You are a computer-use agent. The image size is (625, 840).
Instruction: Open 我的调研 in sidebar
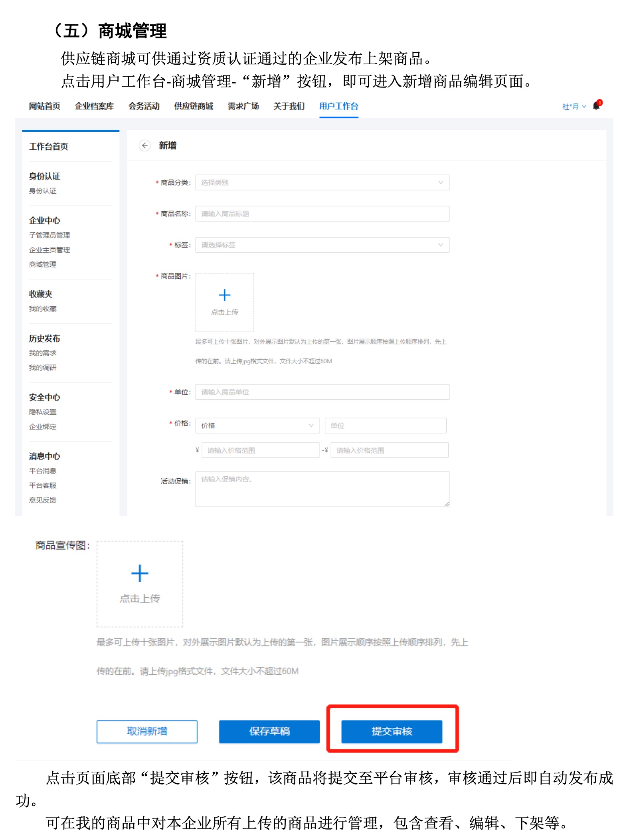(43, 368)
